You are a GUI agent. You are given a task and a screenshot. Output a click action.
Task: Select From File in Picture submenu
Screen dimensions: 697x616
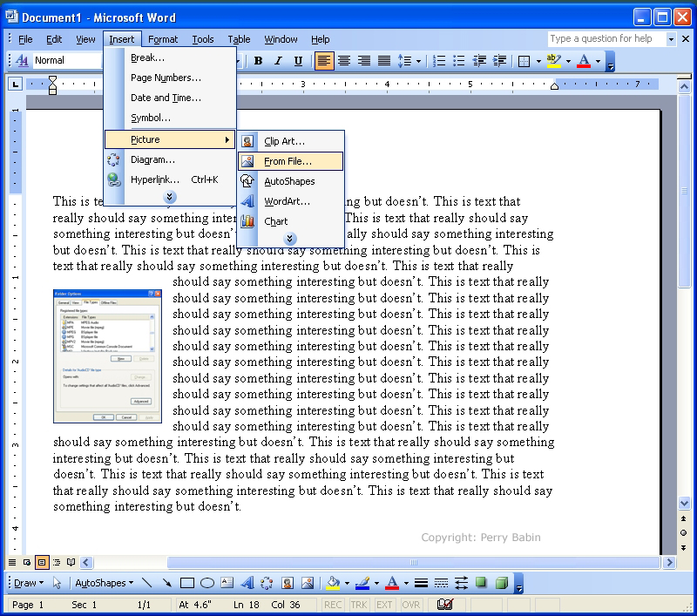tap(291, 161)
